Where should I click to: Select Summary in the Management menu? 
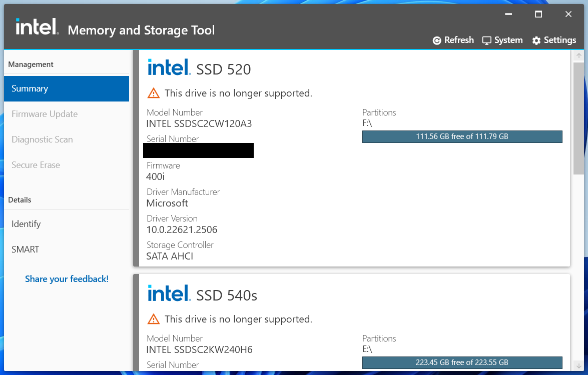pos(67,89)
